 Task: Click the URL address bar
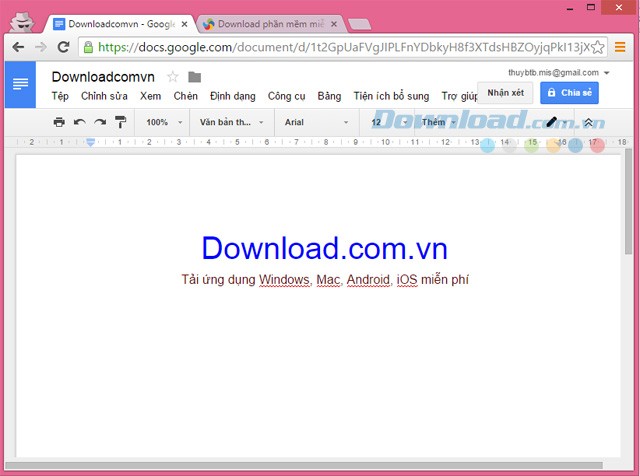click(343, 47)
